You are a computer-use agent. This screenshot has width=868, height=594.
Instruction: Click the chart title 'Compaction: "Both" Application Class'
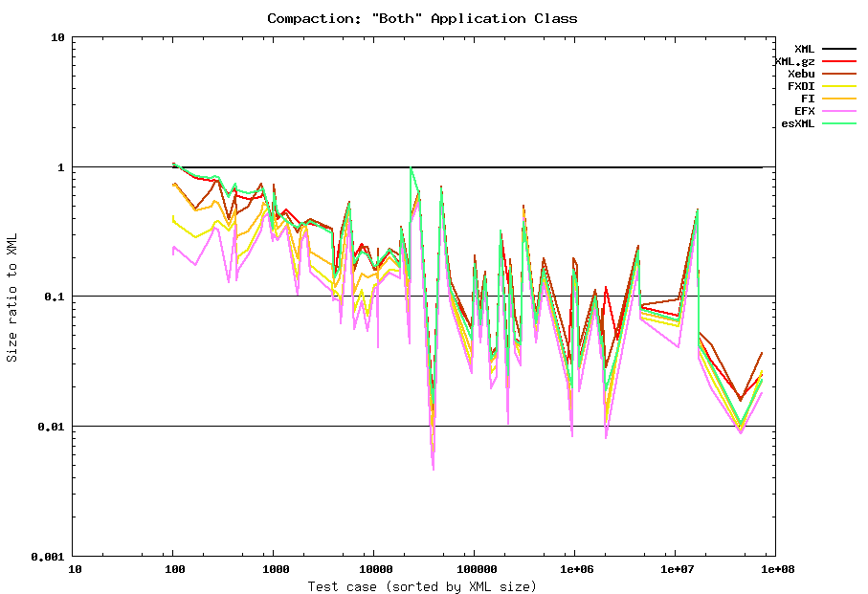422,18
